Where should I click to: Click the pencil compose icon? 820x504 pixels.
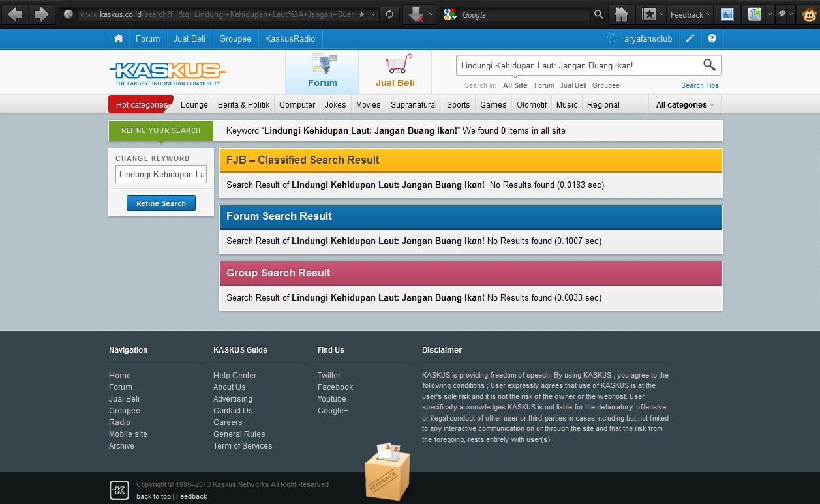[x=690, y=38]
